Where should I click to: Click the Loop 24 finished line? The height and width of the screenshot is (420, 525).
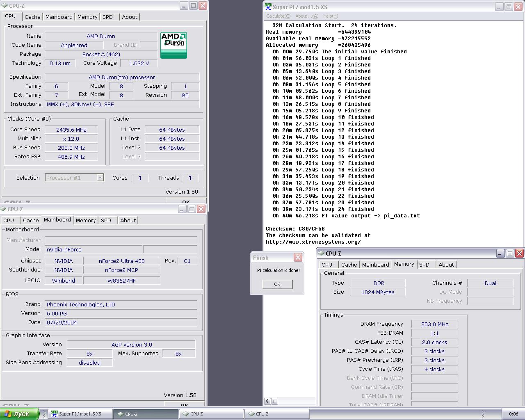323,209
